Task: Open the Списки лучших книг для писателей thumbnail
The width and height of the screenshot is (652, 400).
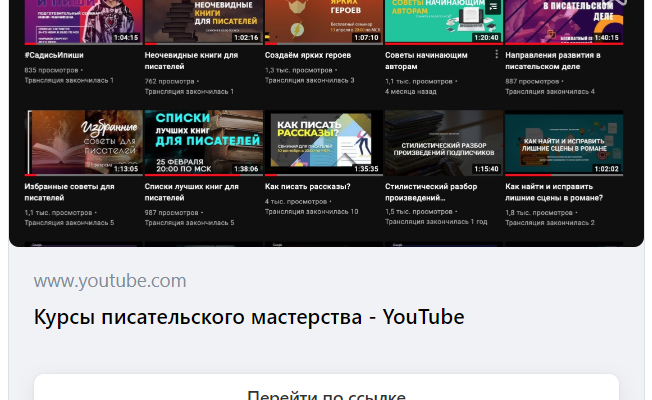Action: [203, 142]
